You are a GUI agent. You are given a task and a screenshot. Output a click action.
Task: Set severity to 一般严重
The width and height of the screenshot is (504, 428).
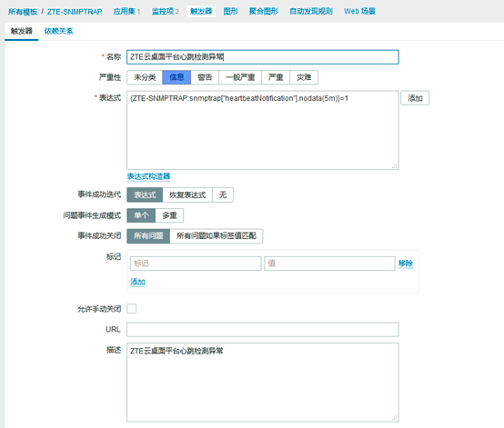click(x=240, y=77)
